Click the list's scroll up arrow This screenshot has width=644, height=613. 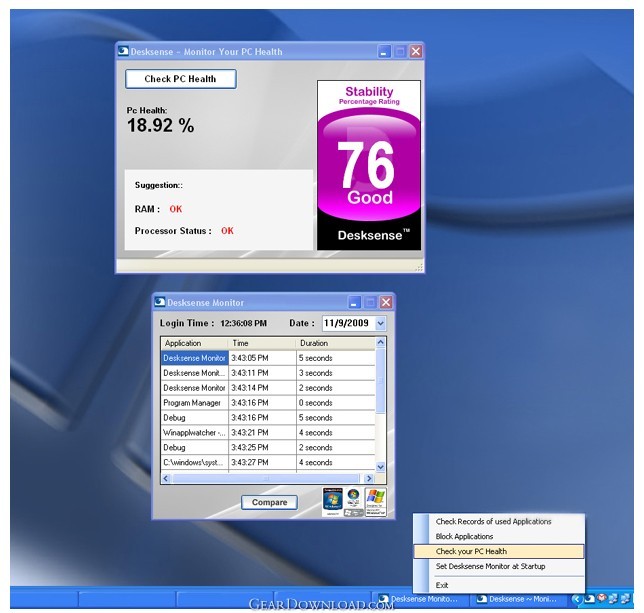[380, 342]
